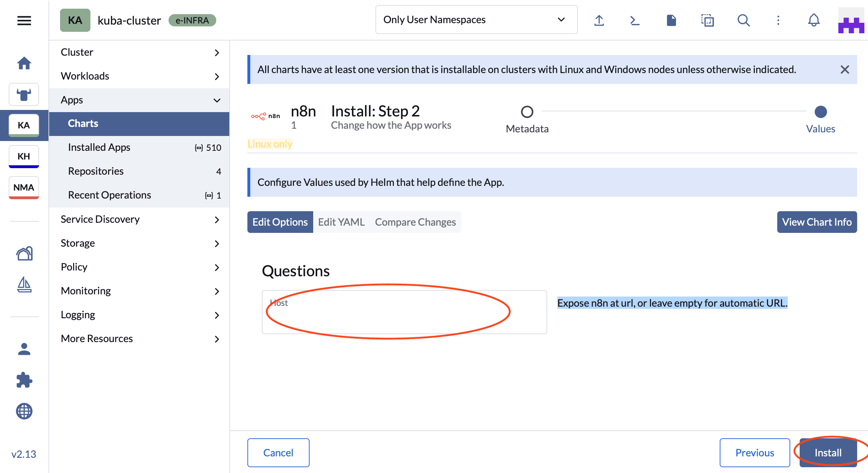The image size is (868, 473).
Task: Click the View Chart Info button
Action: click(817, 222)
